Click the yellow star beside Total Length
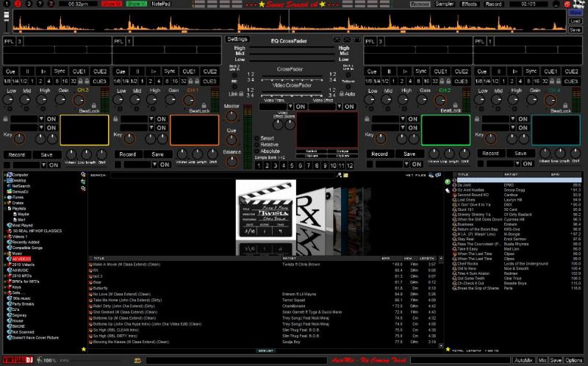 (x=448, y=350)
